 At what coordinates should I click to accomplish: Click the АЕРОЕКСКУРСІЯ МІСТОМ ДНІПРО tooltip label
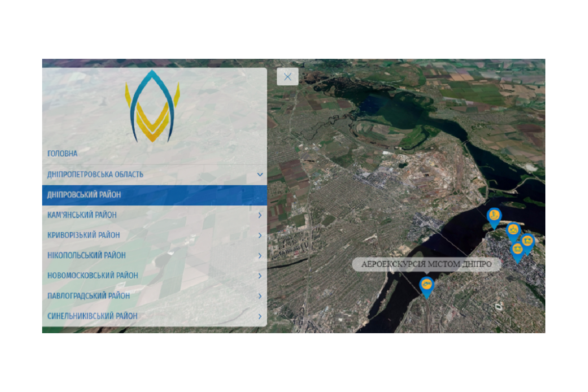click(426, 265)
